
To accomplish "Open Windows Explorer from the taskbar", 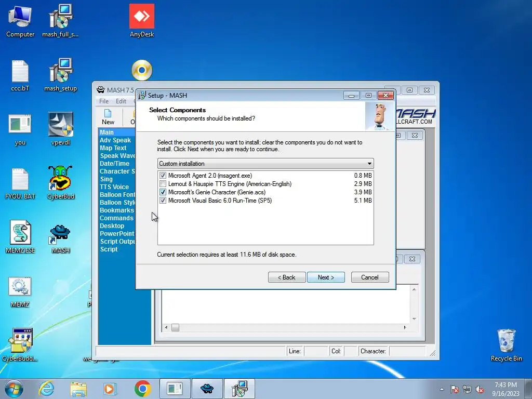I will click(78, 389).
